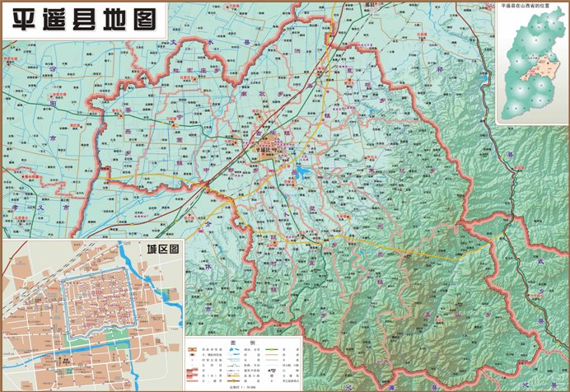Click the 平遥县地图 map title
The image size is (570, 392).
84,19
